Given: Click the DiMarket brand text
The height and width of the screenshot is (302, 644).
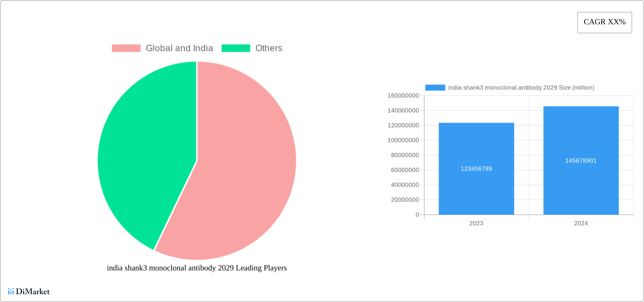Looking at the screenshot, I should click(33, 291).
